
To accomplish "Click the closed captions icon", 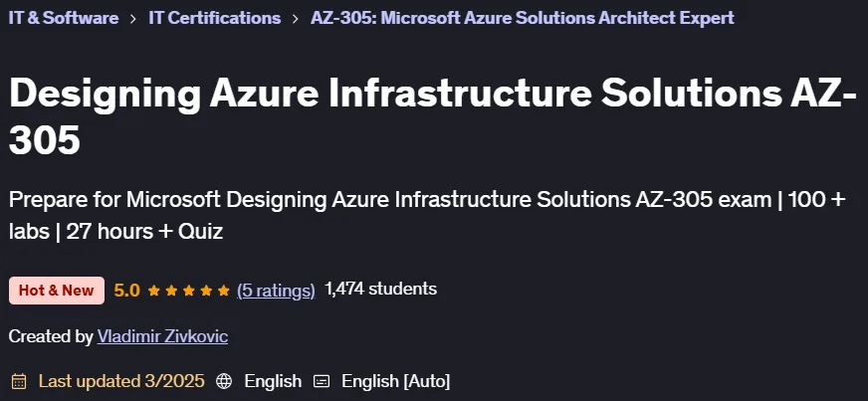I will (322, 381).
